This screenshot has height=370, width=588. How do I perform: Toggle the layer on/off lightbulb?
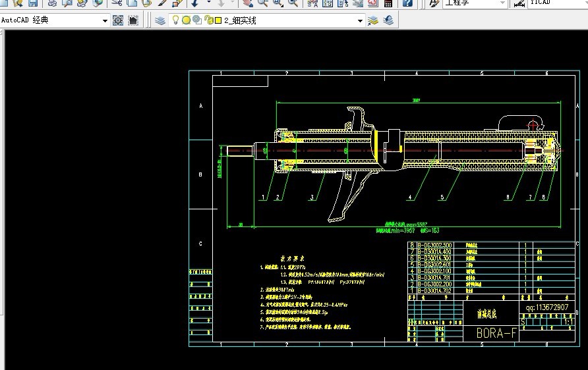point(175,20)
